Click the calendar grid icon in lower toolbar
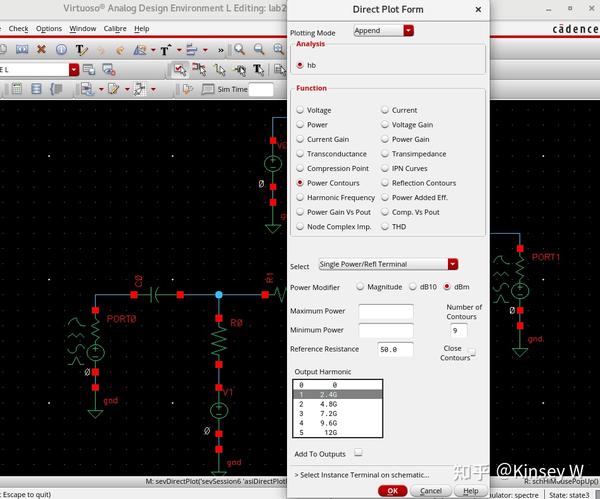Viewport: 600px width, 499px height. pos(16,89)
